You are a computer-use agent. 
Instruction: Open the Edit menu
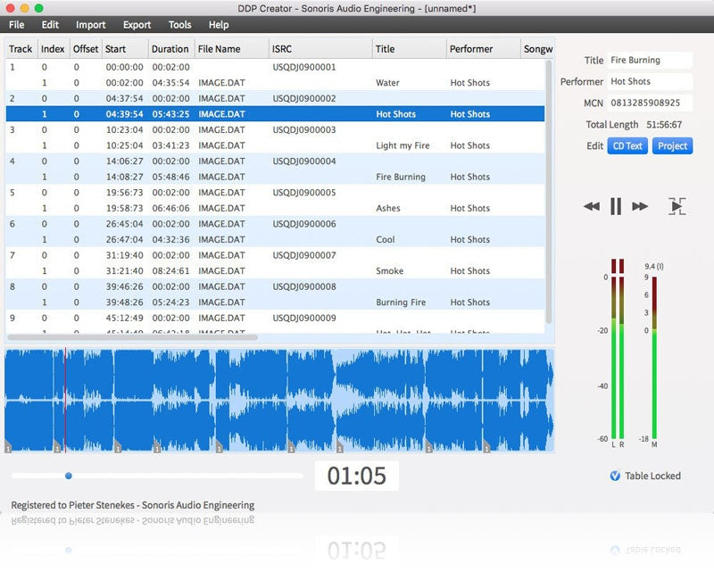50,25
